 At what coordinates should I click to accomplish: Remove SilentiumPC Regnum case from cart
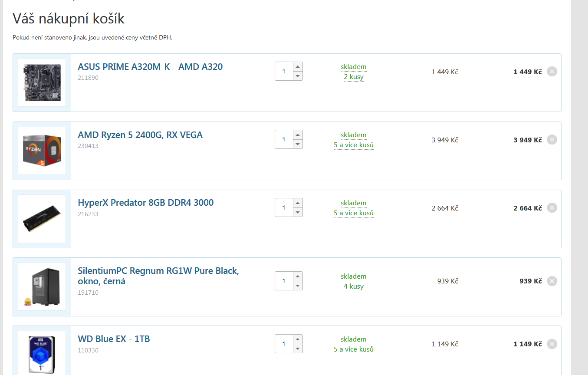click(552, 281)
